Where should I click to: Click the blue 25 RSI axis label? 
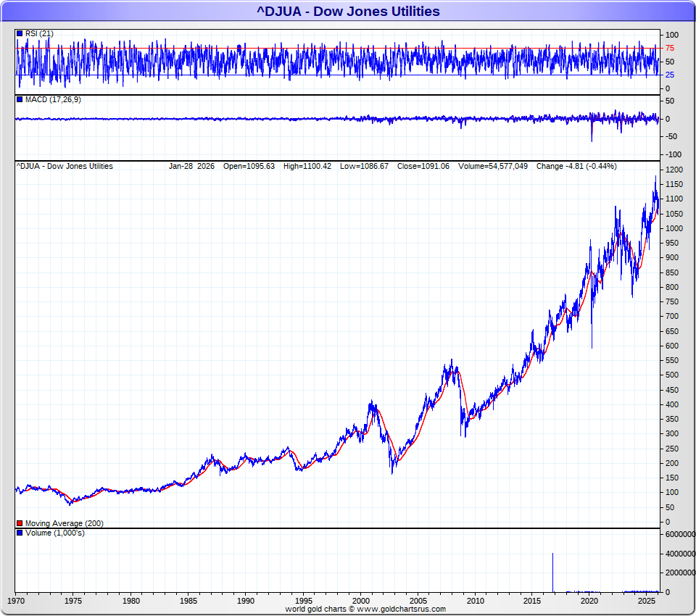[x=669, y=75]
